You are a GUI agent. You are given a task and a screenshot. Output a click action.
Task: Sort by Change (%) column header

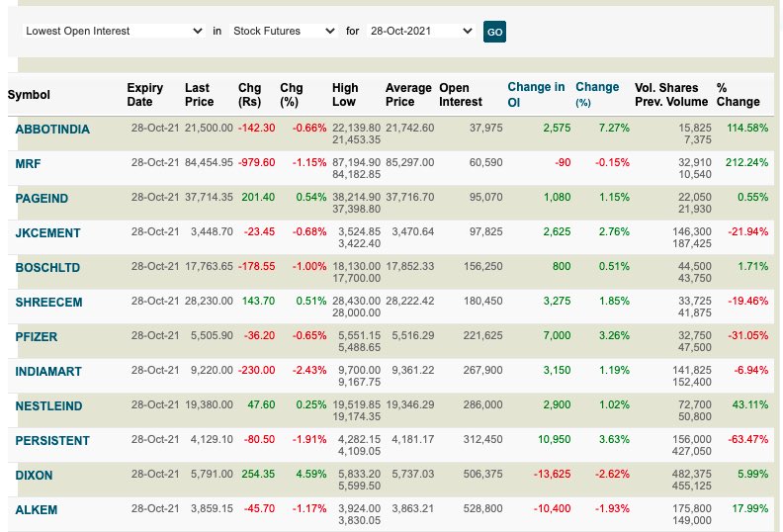597,94
